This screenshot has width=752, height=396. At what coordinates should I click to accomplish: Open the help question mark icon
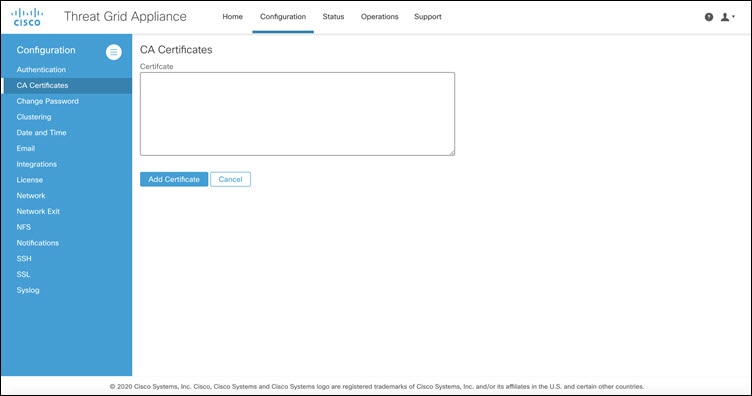point(708,17)
